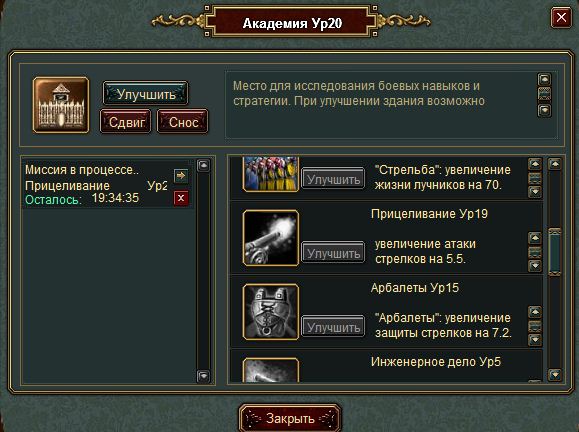Click down arrow of Арбалеты description text
This screenshot has width=579, height=432.
pos(535,339)
